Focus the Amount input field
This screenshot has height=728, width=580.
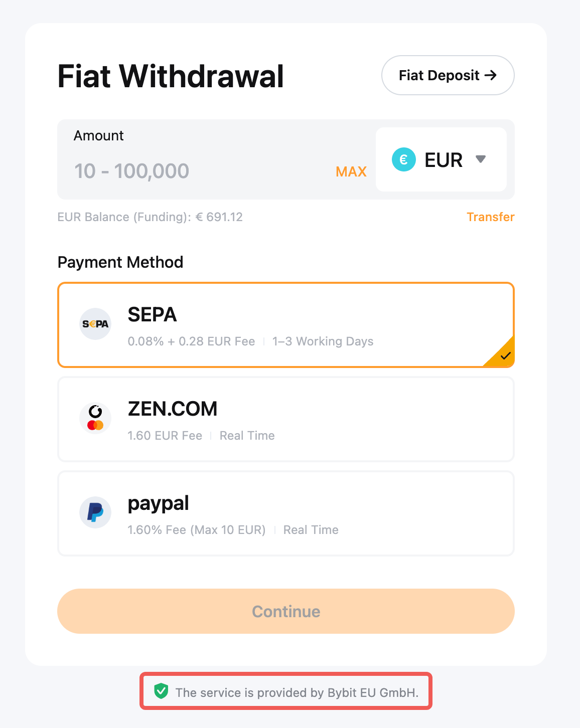click(x=201, y=171)
